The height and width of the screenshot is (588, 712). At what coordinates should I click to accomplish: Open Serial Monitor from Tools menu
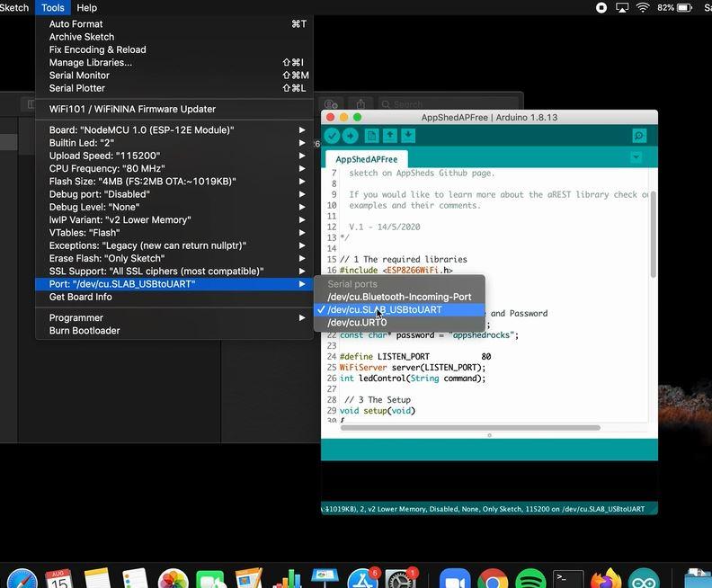[174, 76]
